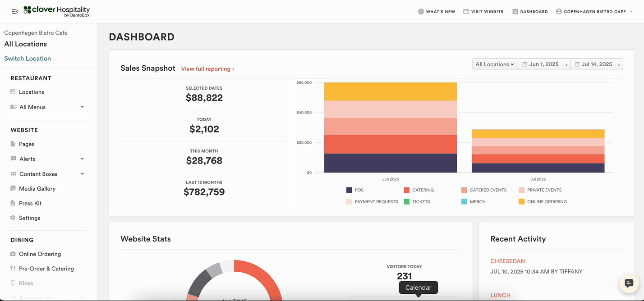Click the Media Gallery images icon
The width and height of the screenshot is (644, 301).
[x=13, y=189]
